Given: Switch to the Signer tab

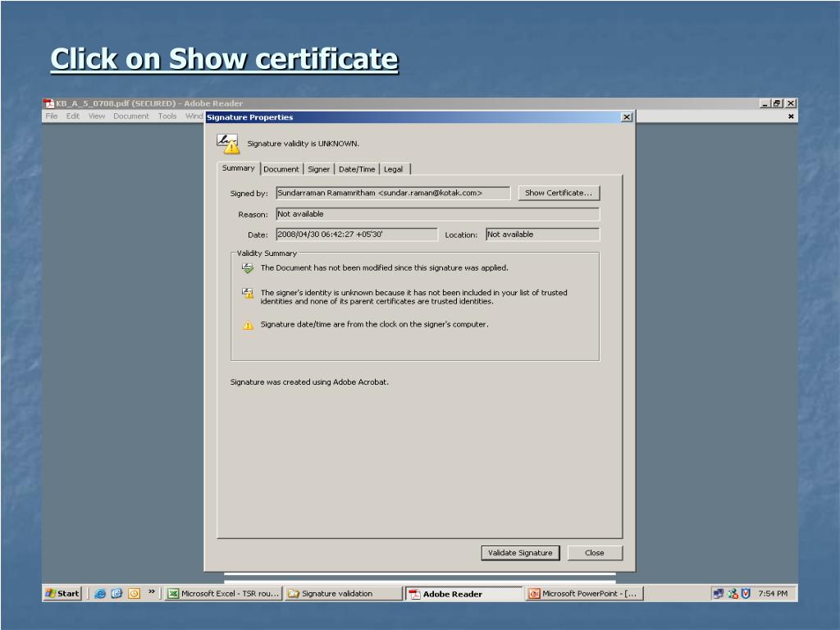Looking at the screenshot, I should tap(319, 169).
